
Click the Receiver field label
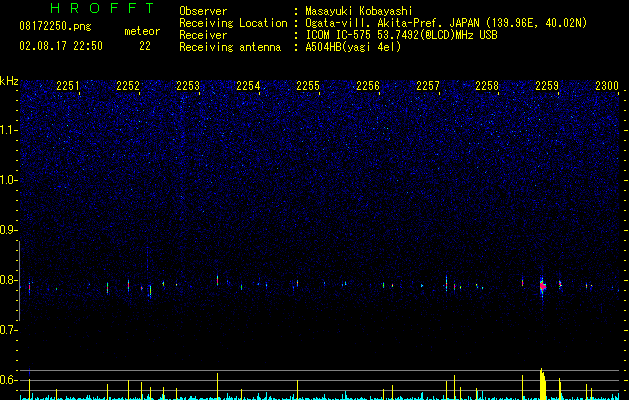[203, 35]
